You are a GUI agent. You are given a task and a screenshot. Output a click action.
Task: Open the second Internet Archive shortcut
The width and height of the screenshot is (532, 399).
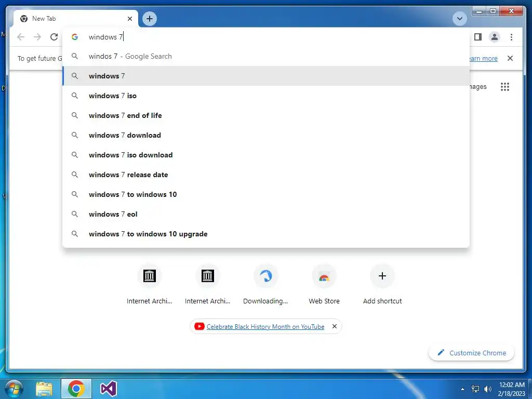tap(208, 284)
